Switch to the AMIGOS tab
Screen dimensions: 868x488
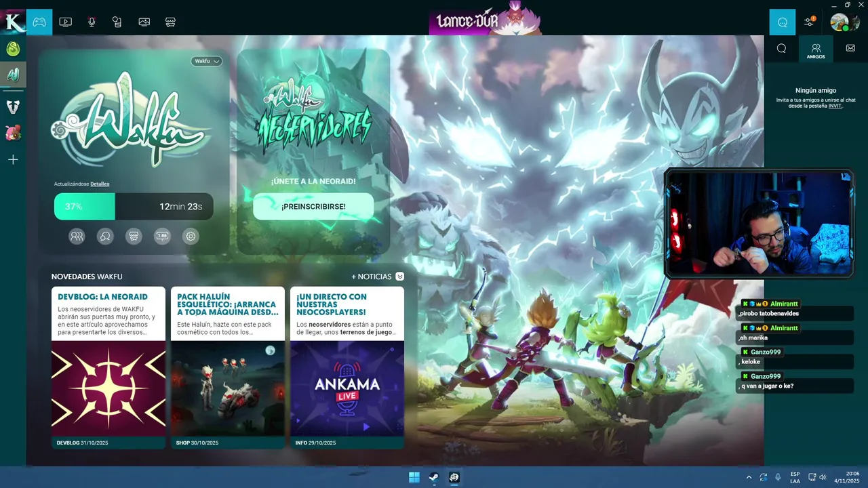point(816,49)
